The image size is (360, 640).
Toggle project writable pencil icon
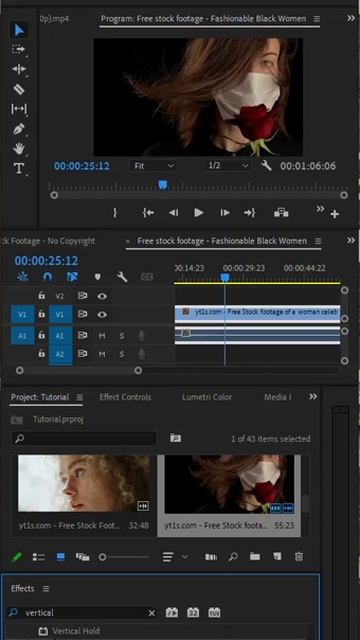pos(16,557)
